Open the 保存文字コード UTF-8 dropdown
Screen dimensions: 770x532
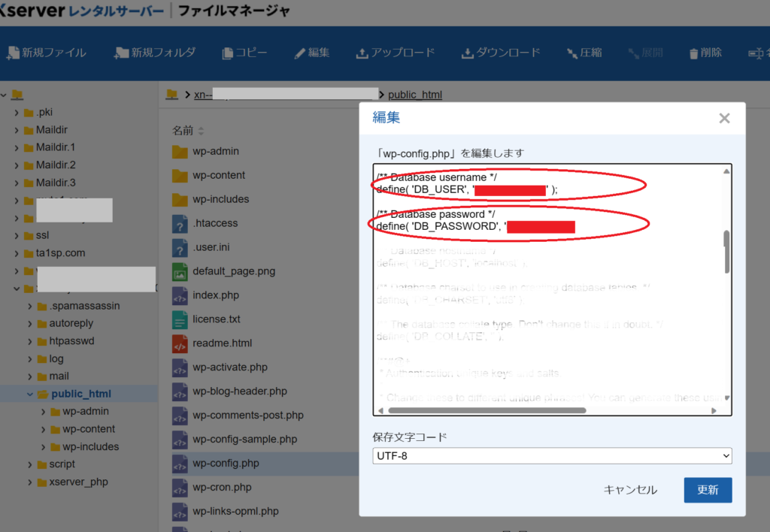552,456
